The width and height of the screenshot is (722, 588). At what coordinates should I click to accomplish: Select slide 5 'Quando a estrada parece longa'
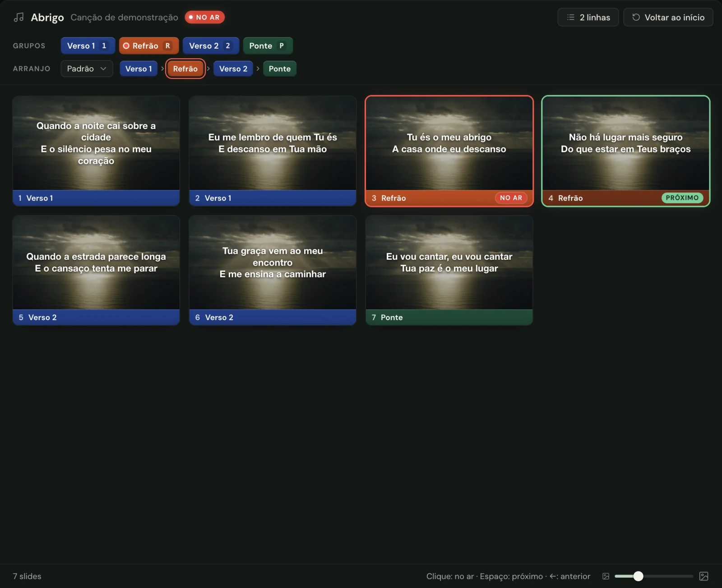[x=96, y=270]
